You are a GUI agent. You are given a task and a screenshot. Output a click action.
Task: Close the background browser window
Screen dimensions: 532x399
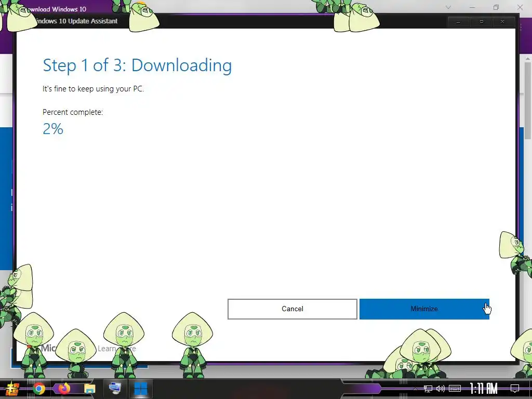520,7
